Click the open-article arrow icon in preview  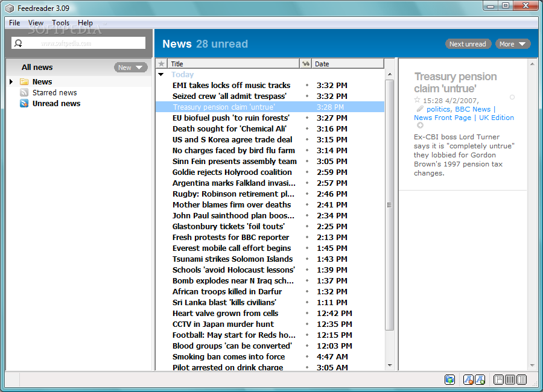(420, 125)
